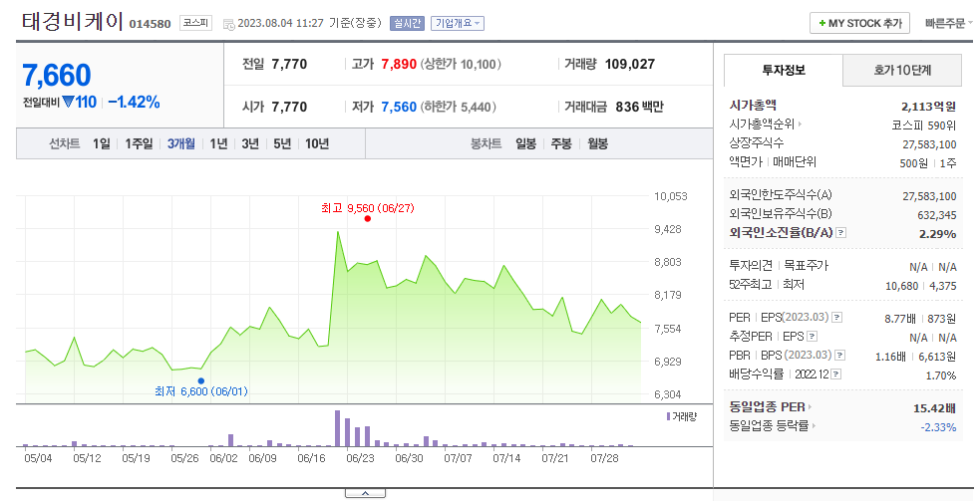
Task: Click the 동일업종 PER value 15.42배
Action: coord(934,408)
